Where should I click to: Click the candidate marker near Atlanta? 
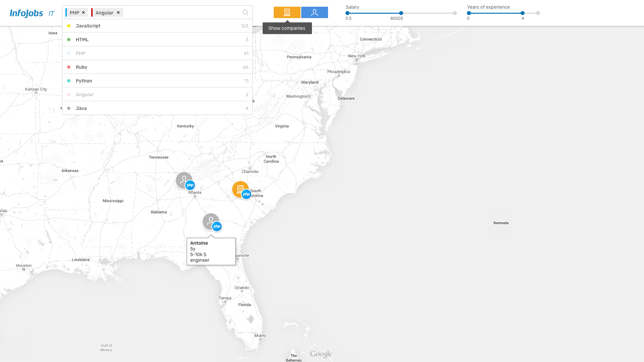coord(183,180)
